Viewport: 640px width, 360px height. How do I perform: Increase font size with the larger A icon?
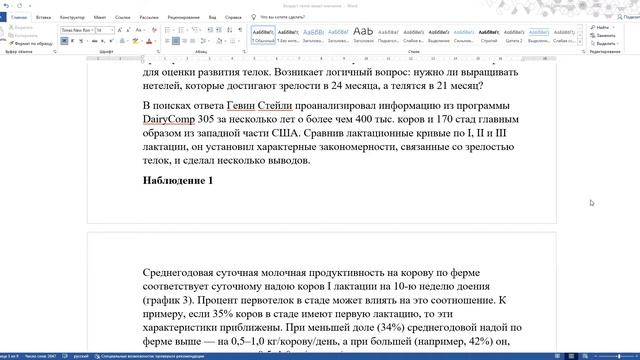pos(120,30)
